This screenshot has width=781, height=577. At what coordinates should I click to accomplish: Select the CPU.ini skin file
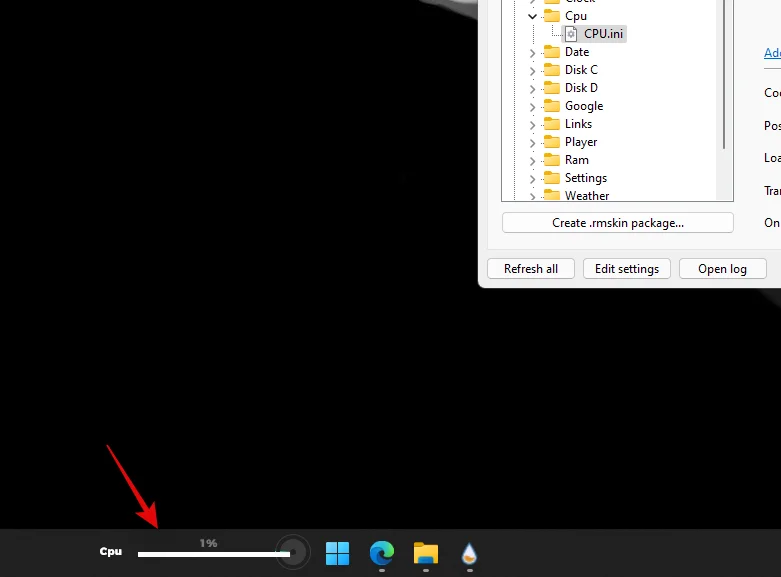pos(594,34)
